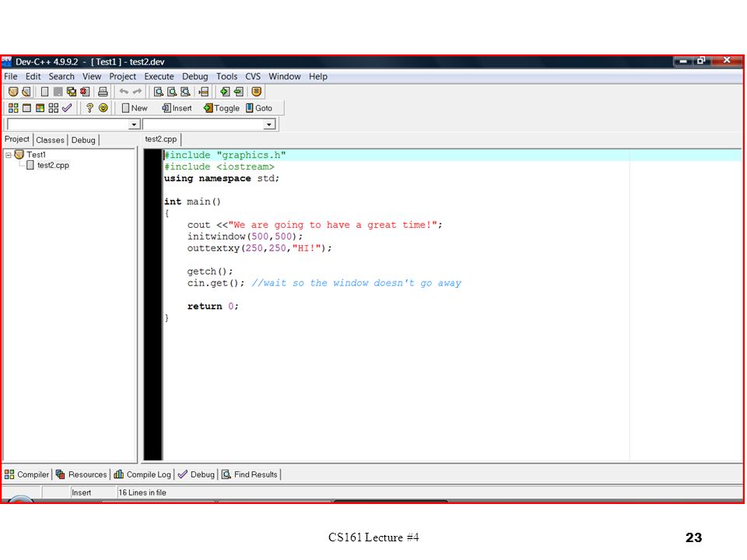Select test2.cpp in project tree
This screenshot has width=747, height=560.
[53, 165]
